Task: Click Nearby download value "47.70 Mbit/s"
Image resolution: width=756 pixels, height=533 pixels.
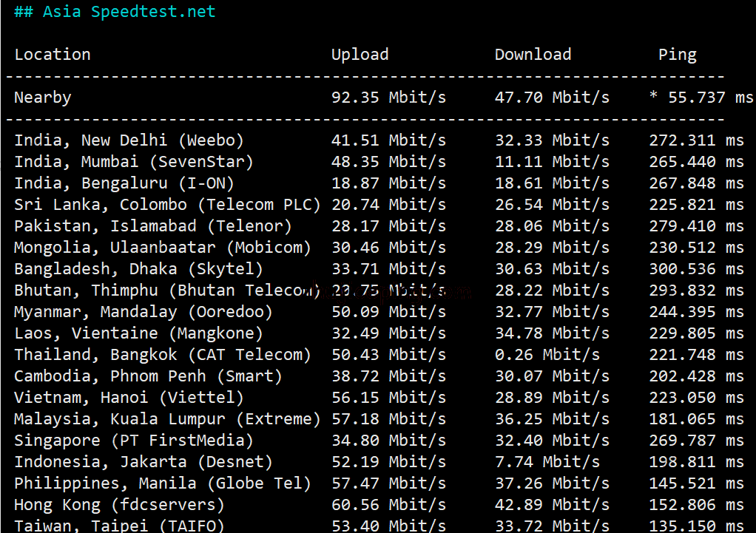Action: (552, 98)
